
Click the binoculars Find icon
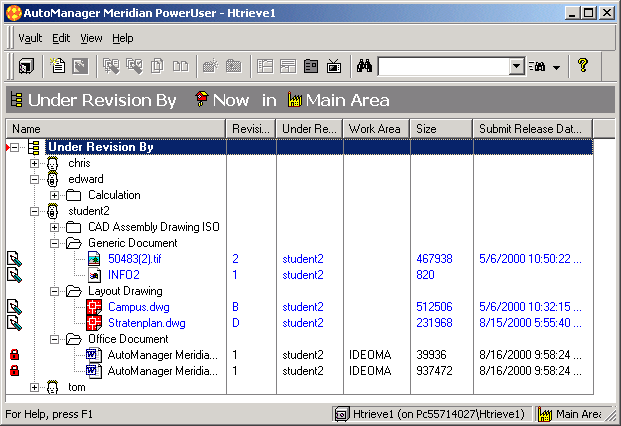(x=364, y=65)
